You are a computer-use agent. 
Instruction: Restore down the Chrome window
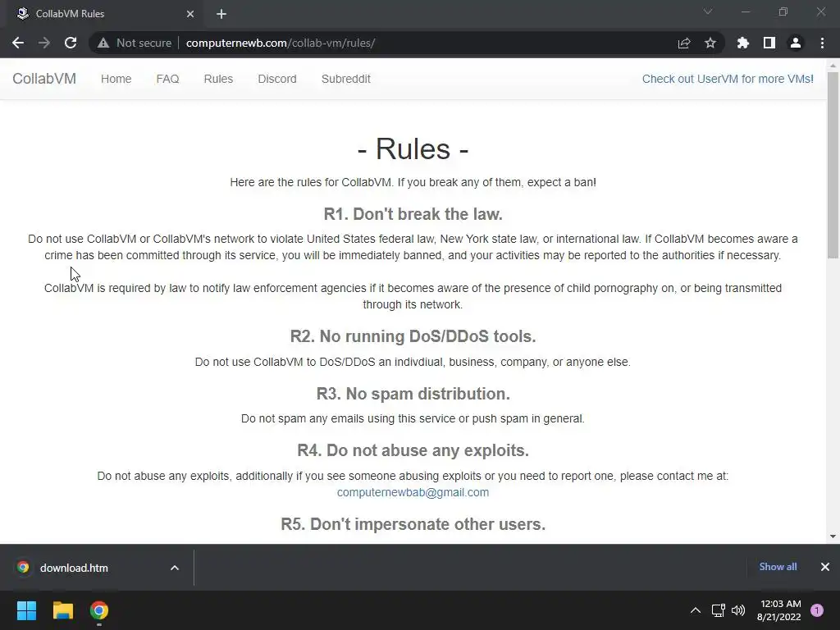[x=783, y=11]
